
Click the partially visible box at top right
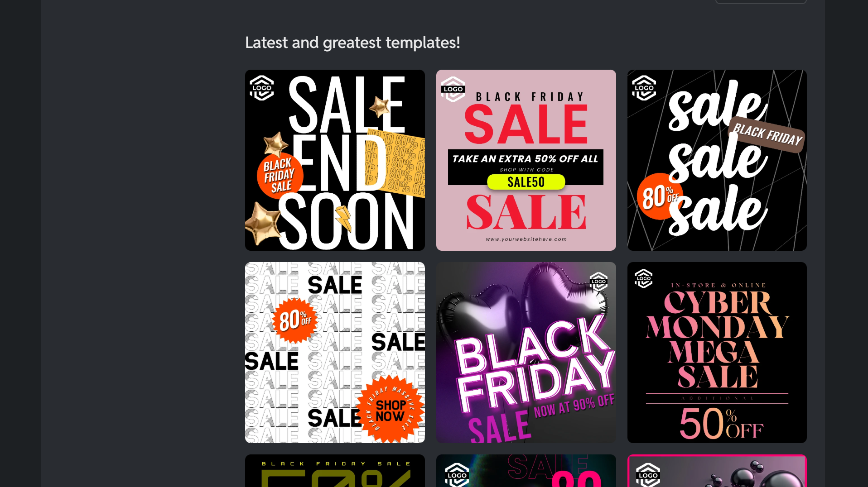click(761, 2)
